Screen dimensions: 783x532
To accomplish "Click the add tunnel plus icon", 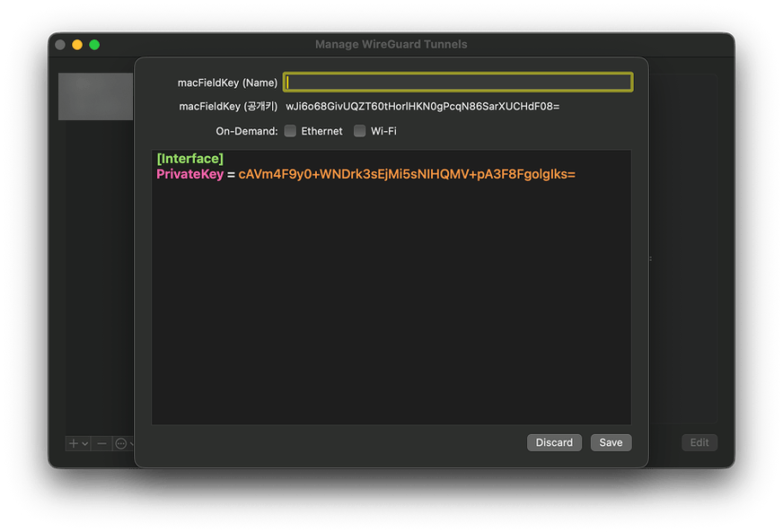I will (x=73, y=443).
